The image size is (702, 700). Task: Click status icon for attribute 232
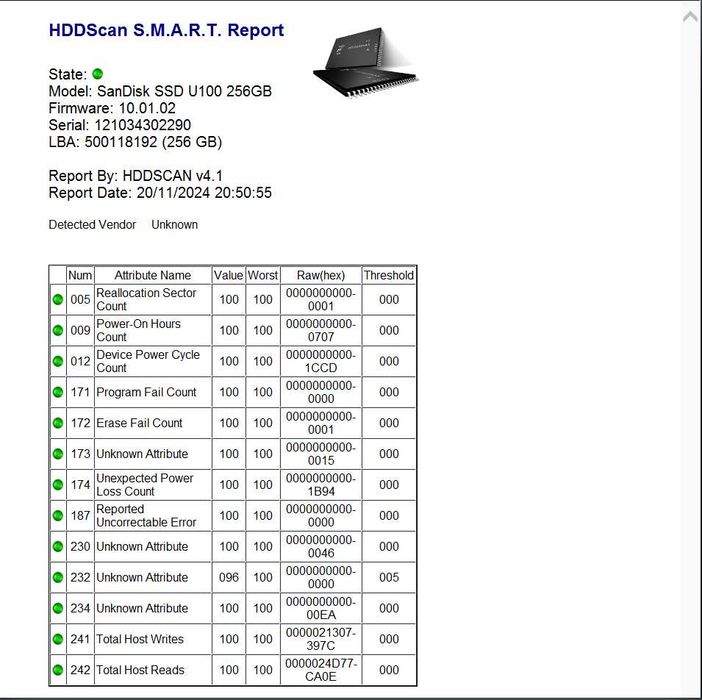click(x=58, y=577)
